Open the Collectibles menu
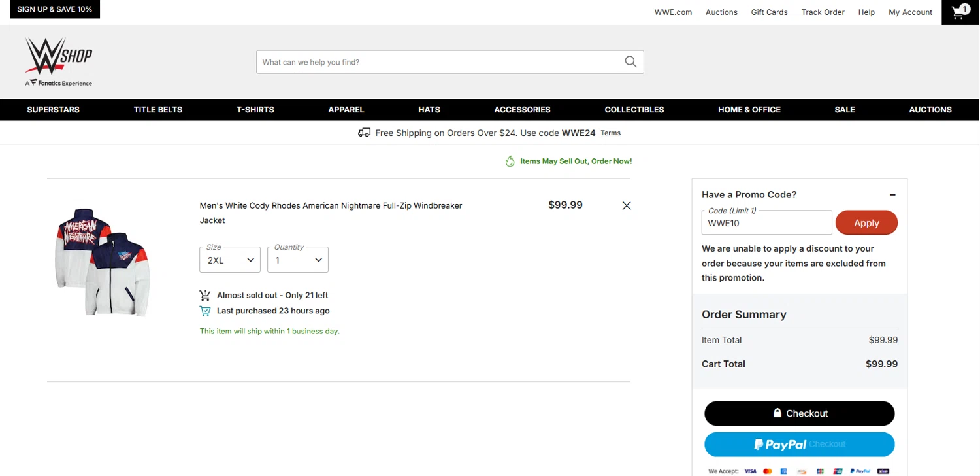Viewport: 980px width, 476px height. click(x=634, y=110)
